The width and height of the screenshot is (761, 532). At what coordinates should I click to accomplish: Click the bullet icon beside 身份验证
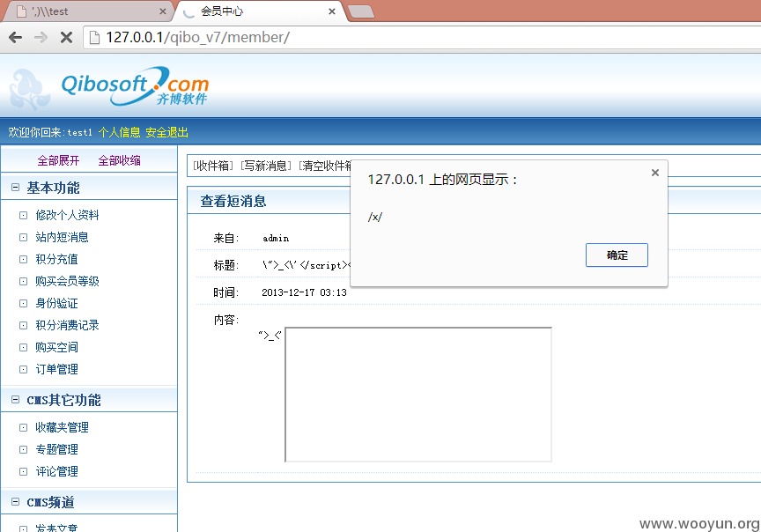pos(23,303)
